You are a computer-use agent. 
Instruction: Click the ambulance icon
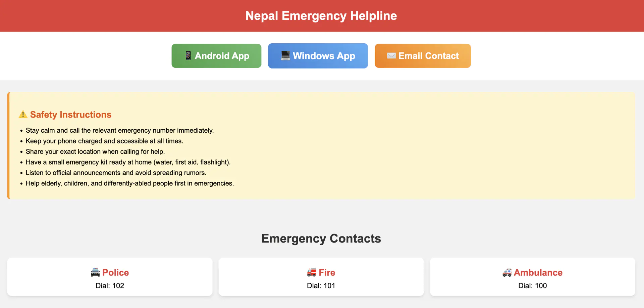tap(507, 272)
